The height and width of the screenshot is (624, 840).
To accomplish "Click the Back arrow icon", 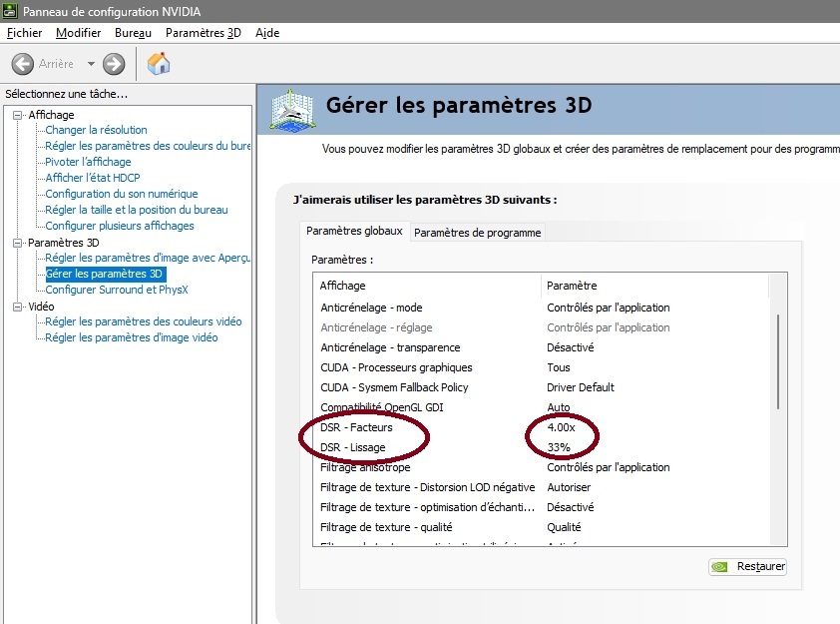I will (x=23, y=64).
